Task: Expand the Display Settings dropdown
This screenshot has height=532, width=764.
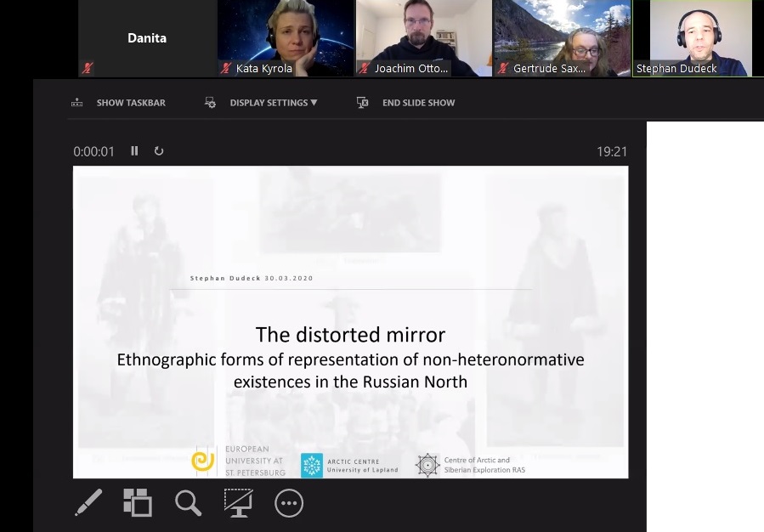Action: click(x=273, y=103)
